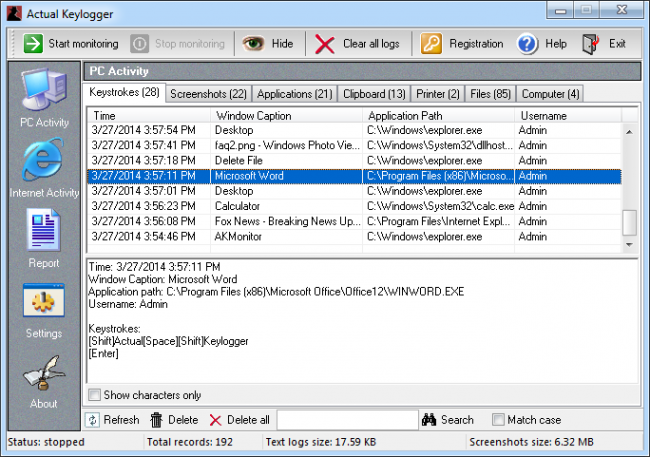Click the Status: stopped status bar entry

[46, 442]
